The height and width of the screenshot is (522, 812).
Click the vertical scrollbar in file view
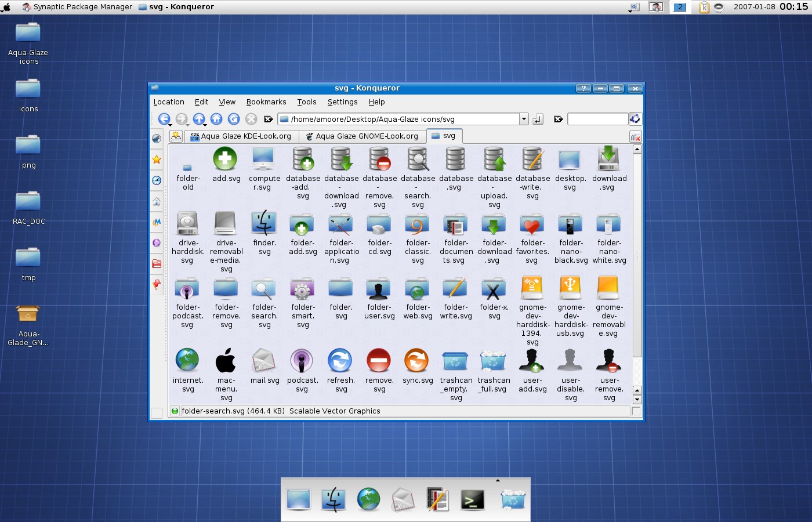click(637, 255)
